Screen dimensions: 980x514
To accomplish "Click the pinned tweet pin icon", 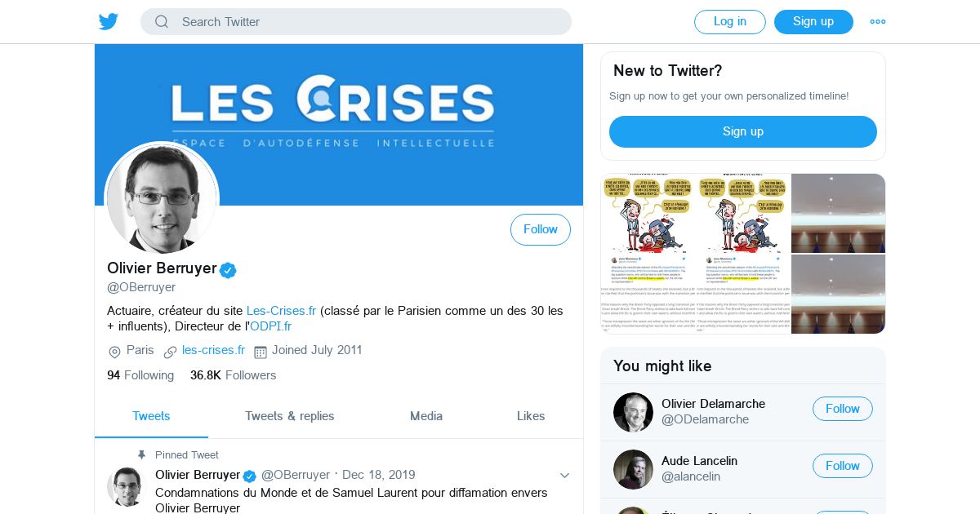I will [141, 455].
